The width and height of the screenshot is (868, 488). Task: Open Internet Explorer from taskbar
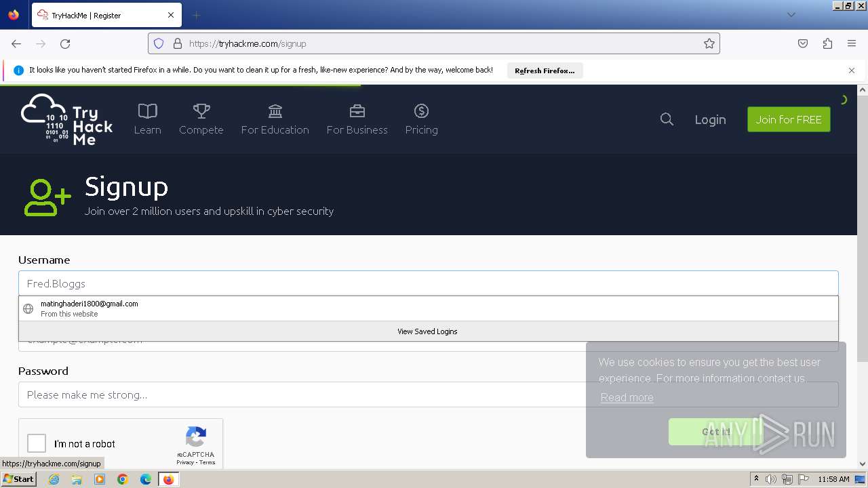54,479
